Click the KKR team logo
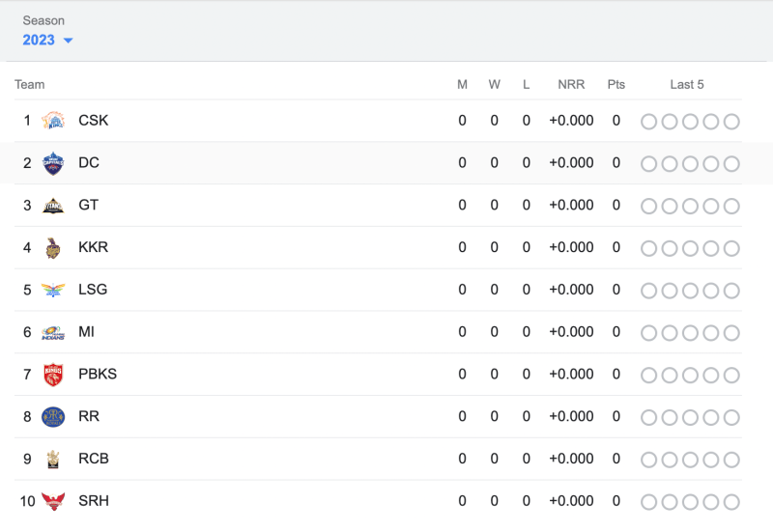This screenshot has height=532, width=773. coord(53,248)
